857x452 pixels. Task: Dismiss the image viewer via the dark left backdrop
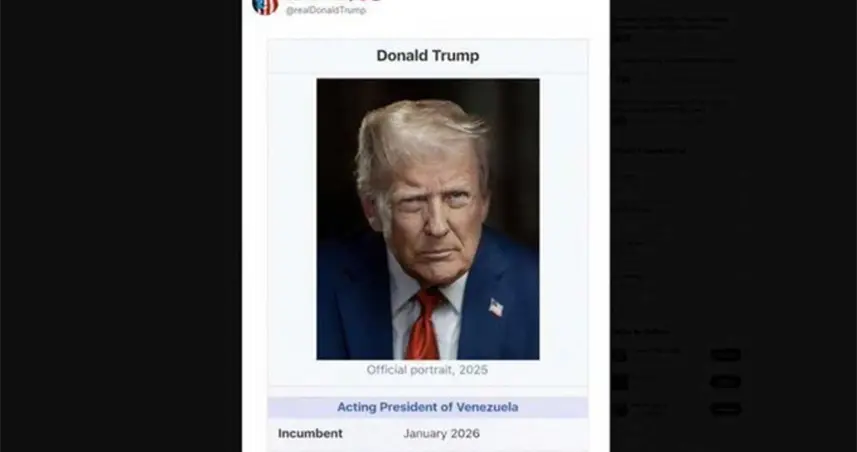pyautogui.click(x=120, y=226)
